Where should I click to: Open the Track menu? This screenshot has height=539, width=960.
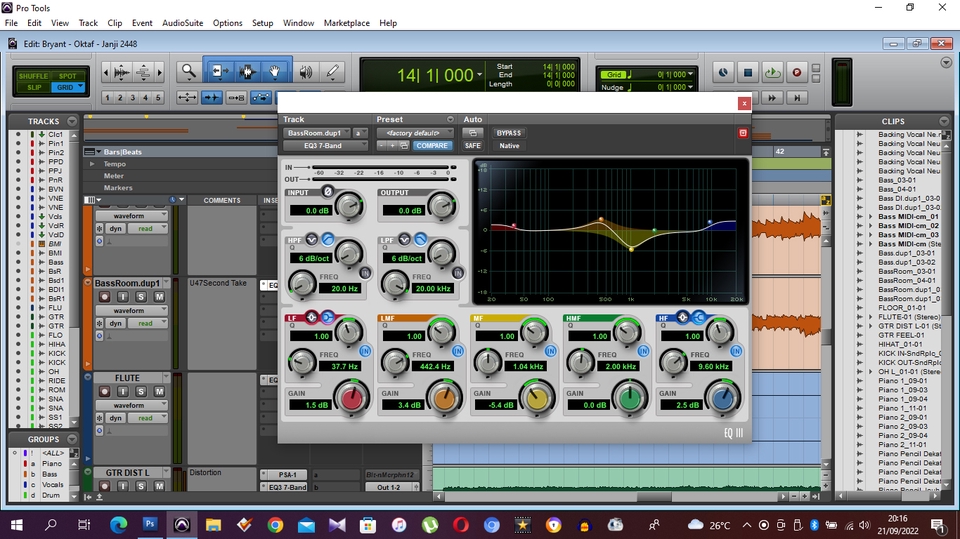coord(88,23)
